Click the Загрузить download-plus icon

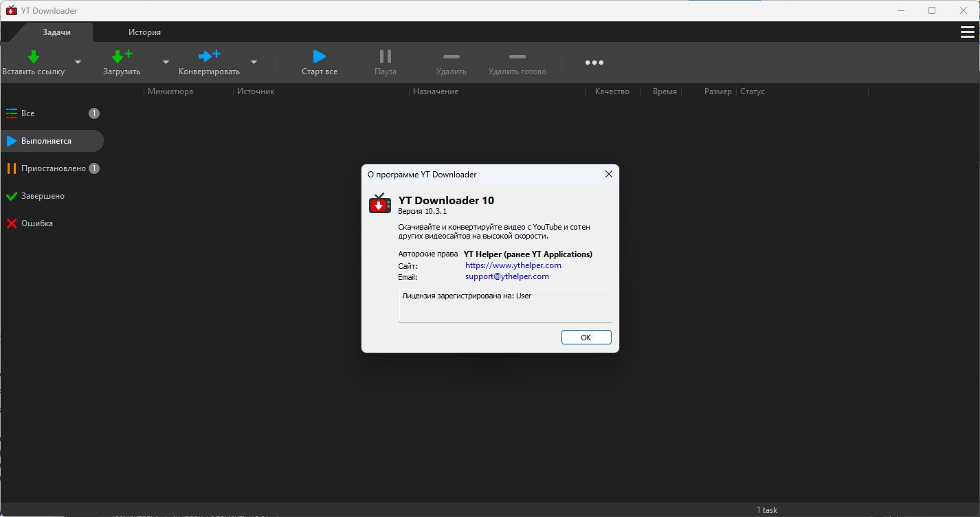(x=122, y=56)
